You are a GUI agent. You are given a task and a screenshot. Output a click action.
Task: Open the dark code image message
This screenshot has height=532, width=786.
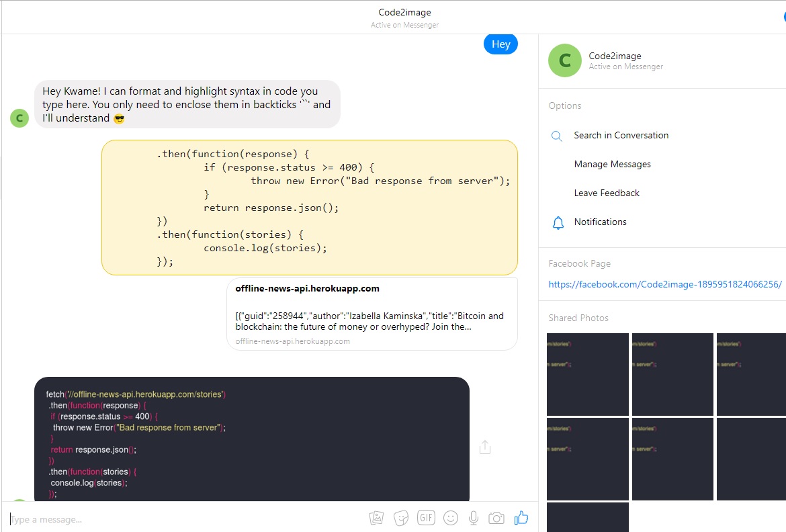click(x=252, y=439)
